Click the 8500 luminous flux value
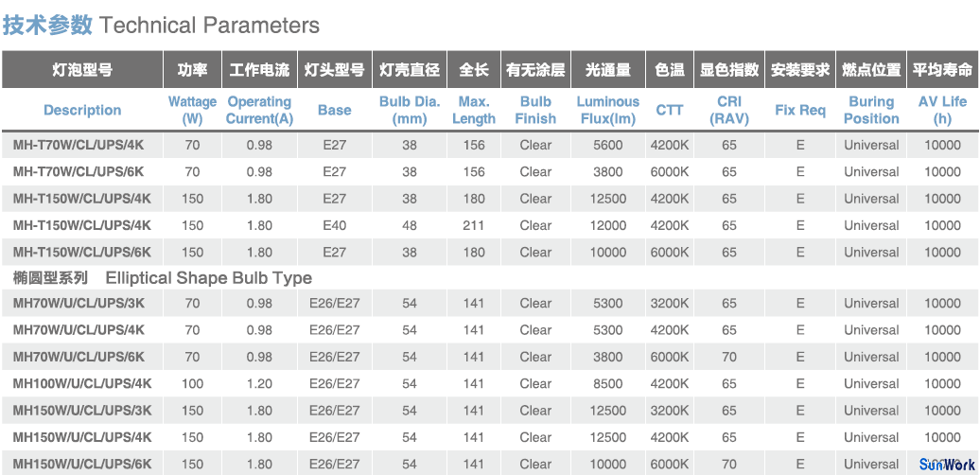 coord(608,384)
